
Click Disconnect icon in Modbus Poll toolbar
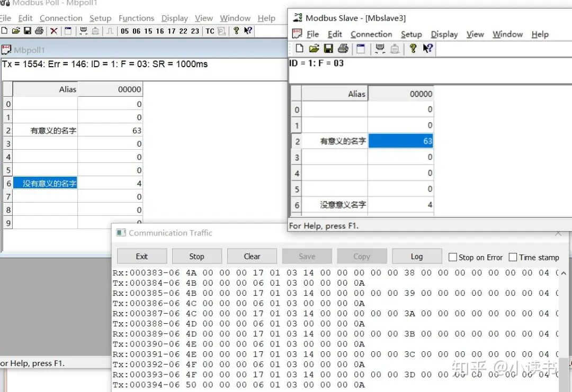[x=95, y=31]
